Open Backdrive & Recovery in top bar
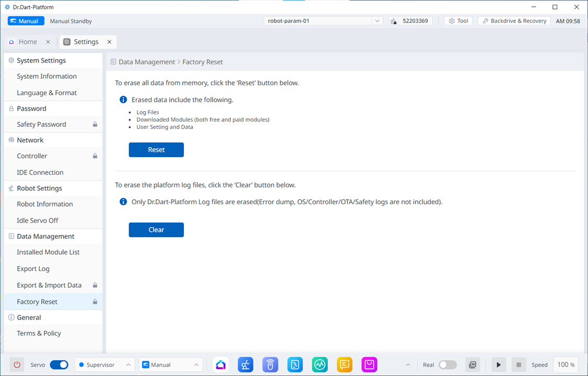 [514, 21]
